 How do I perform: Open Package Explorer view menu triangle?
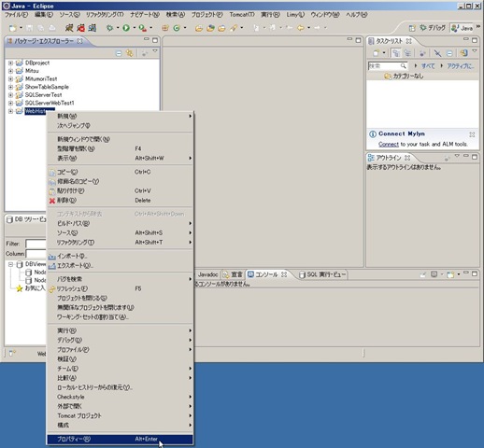155,51
